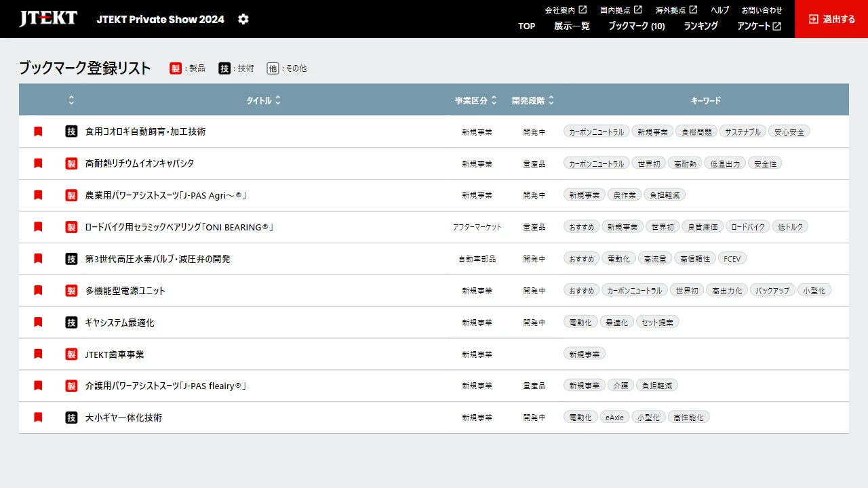Open the 大小ギヤ一体化技術 title
The height and width of the screenshot is (488, 868).
click(x=123, y=418)
